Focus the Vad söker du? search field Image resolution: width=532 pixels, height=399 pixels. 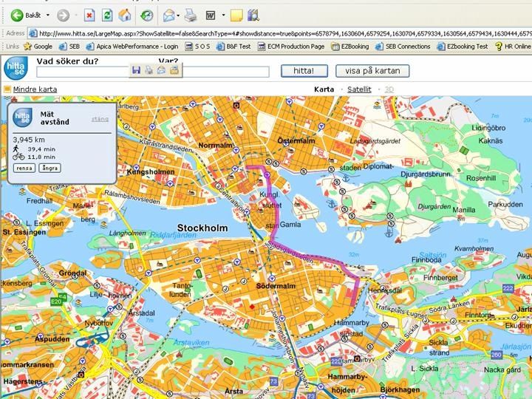(x=83, y=72)
